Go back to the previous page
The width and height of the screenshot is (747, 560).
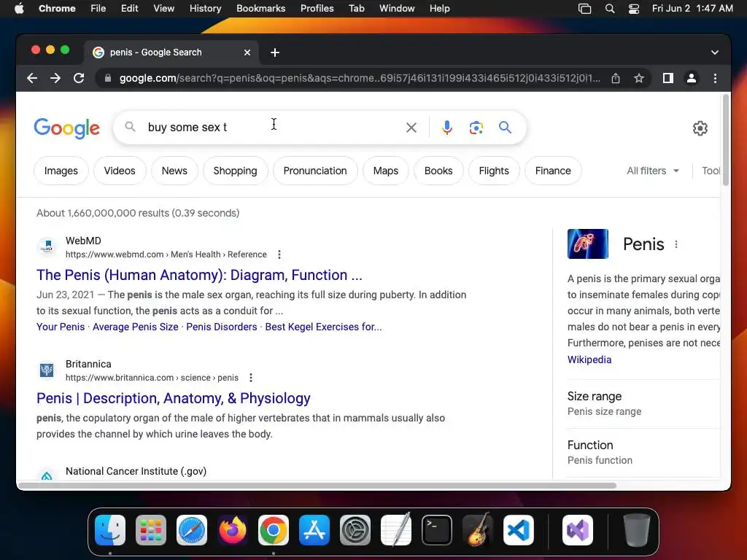coord(32,78)
